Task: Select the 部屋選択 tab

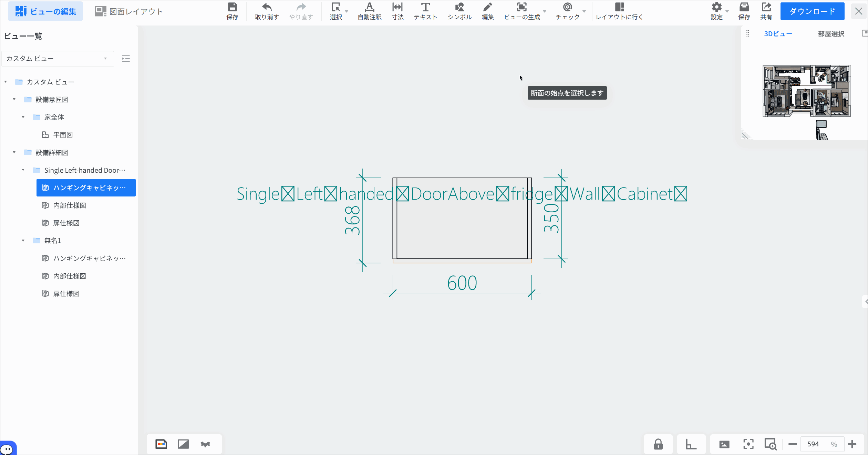Action: pos(831,34)
